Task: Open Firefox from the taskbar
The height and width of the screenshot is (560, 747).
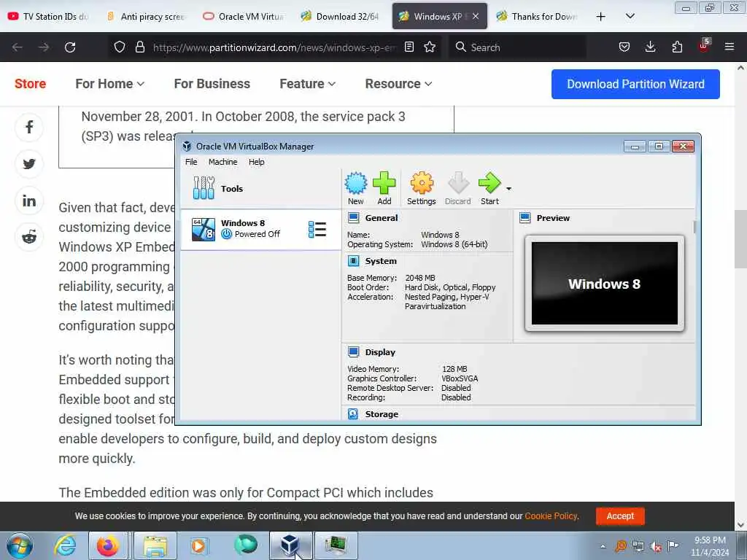Action: point(108,545)
